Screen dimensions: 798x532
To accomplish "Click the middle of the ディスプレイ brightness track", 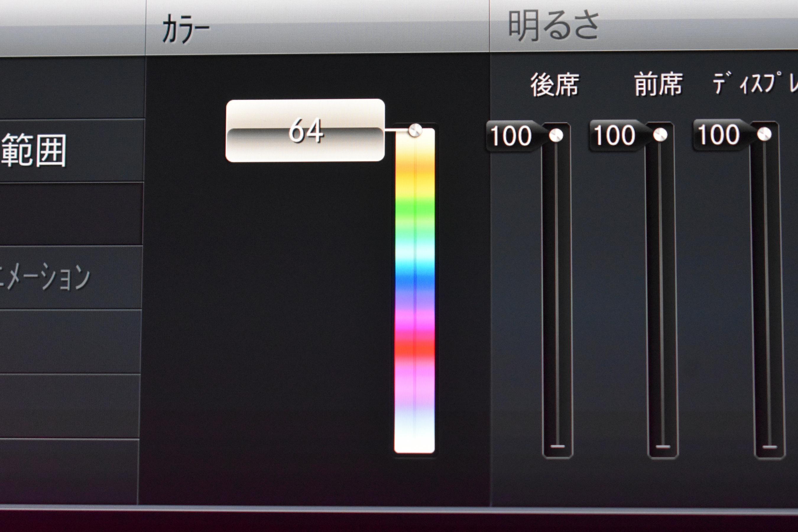I will click(x=766, y=290).
